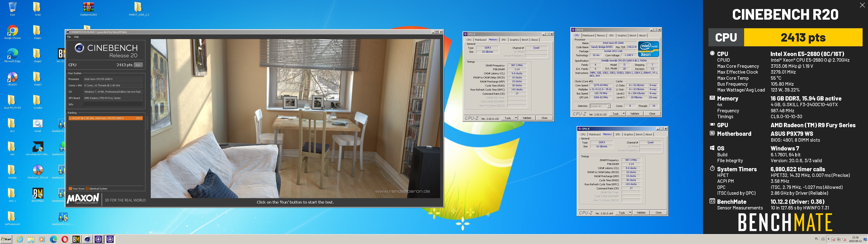The height and width of the screenshot is (244, 868).
Task: Click Close button in CPU-Z x64 window
Action: pos(658,213)
